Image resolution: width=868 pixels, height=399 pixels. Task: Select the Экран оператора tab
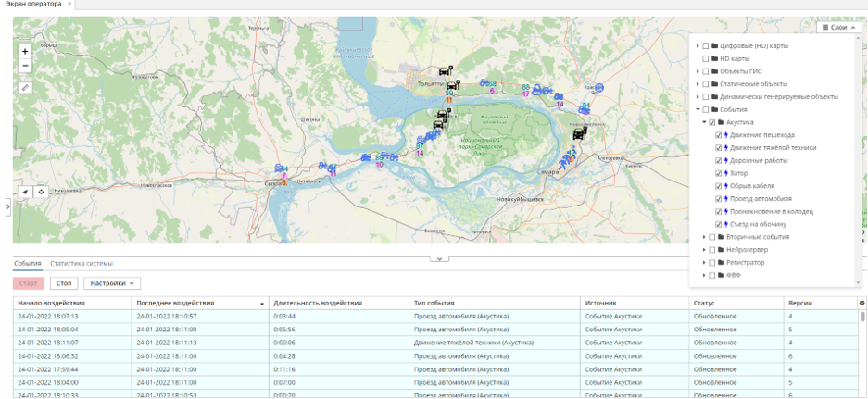tap(34, 4)
